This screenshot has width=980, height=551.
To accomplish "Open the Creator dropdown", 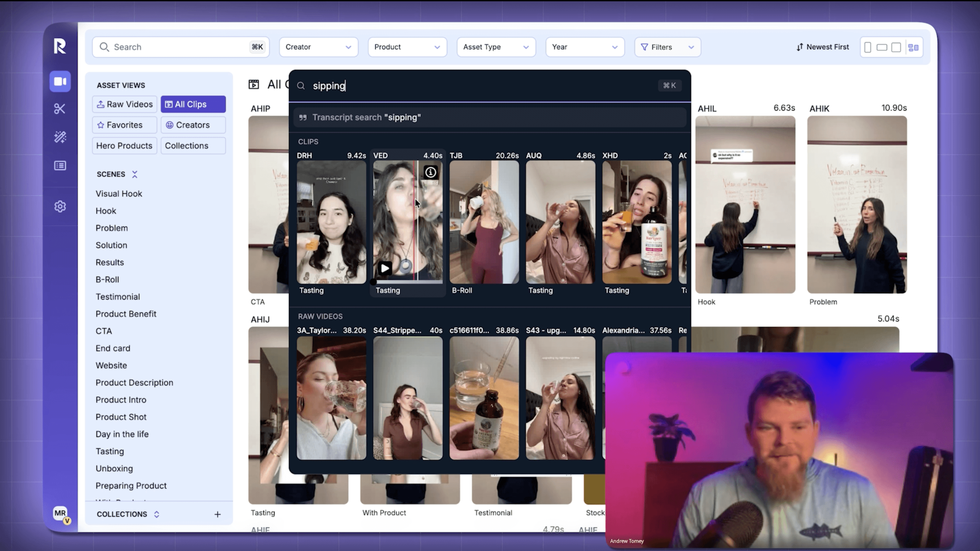I will 318,47.
